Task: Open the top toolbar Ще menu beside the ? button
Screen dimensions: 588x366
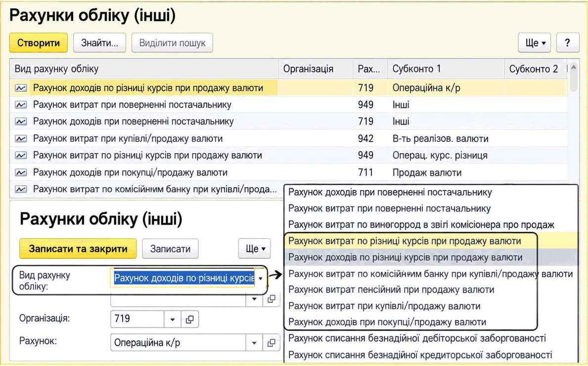Action: [535, 42]
